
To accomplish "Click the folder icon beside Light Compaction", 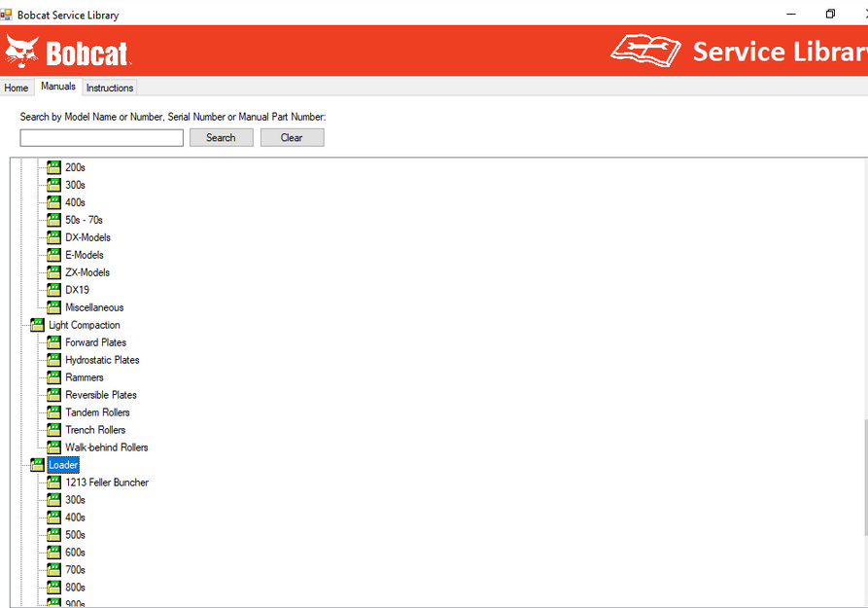I will click(x=37, y=325).
